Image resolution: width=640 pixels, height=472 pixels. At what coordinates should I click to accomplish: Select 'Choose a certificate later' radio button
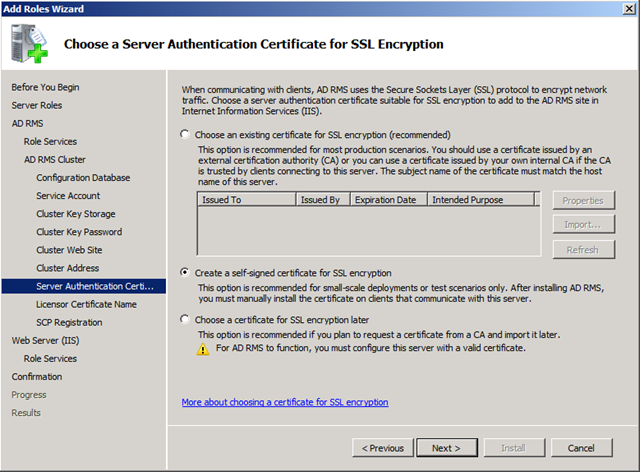185,319
